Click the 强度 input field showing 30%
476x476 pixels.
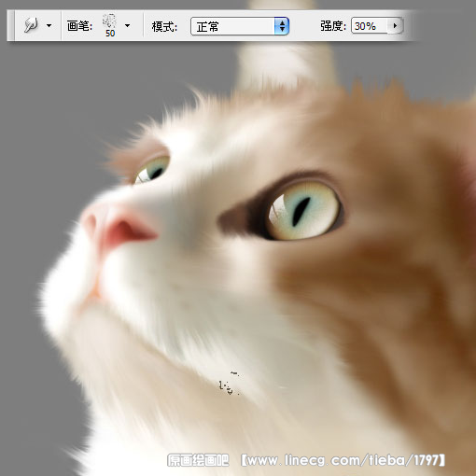[370, 25]
